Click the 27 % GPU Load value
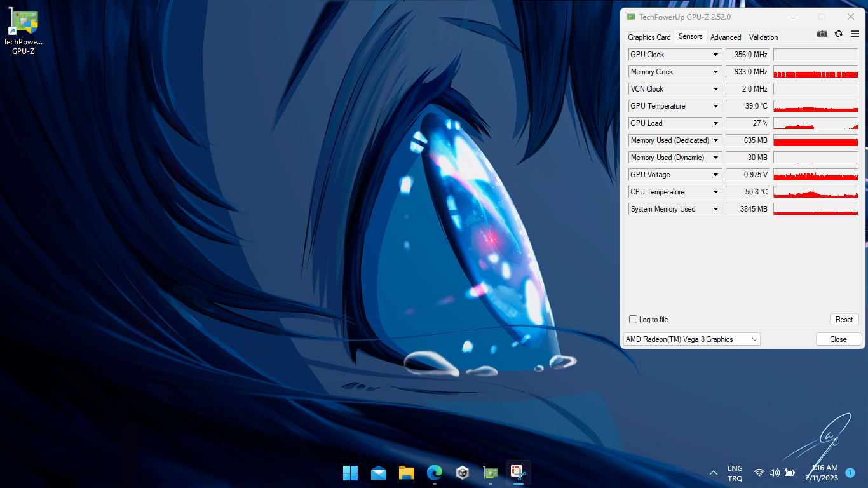 748,123
